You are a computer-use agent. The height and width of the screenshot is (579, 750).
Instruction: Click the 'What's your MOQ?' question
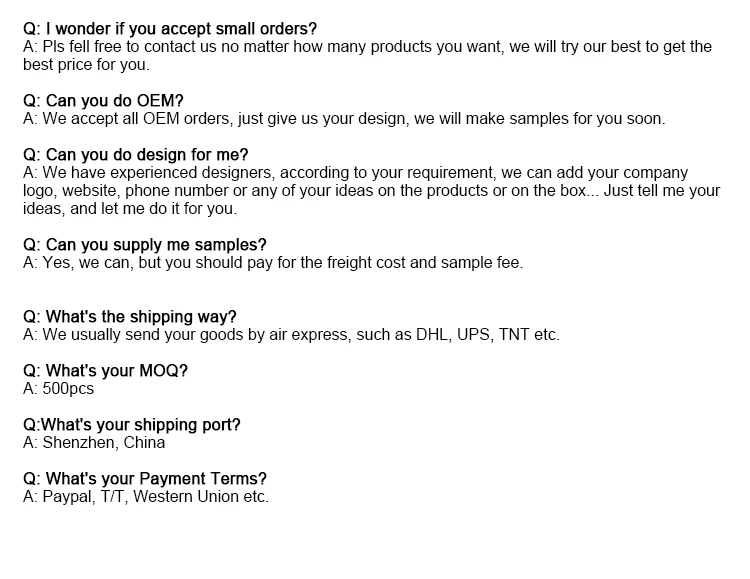[104, 371]
